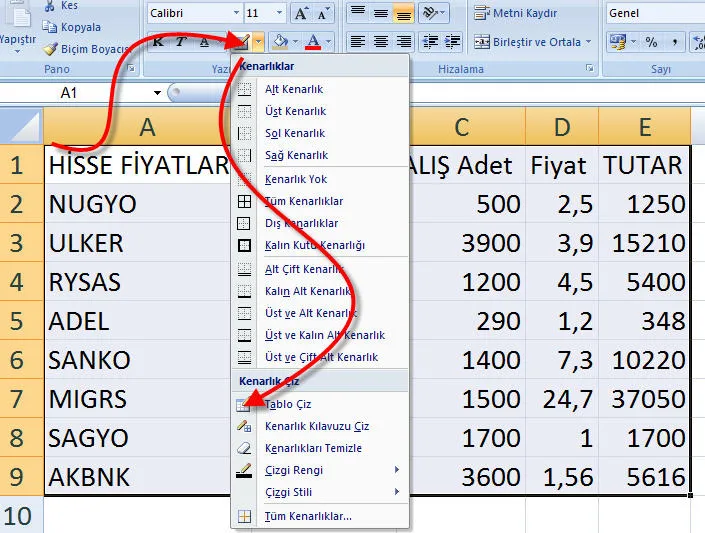Image resolution: width=705 pixels, height=533 pixels.
Task: Open the Calibri font name dropdown
Action: point(236,13)
